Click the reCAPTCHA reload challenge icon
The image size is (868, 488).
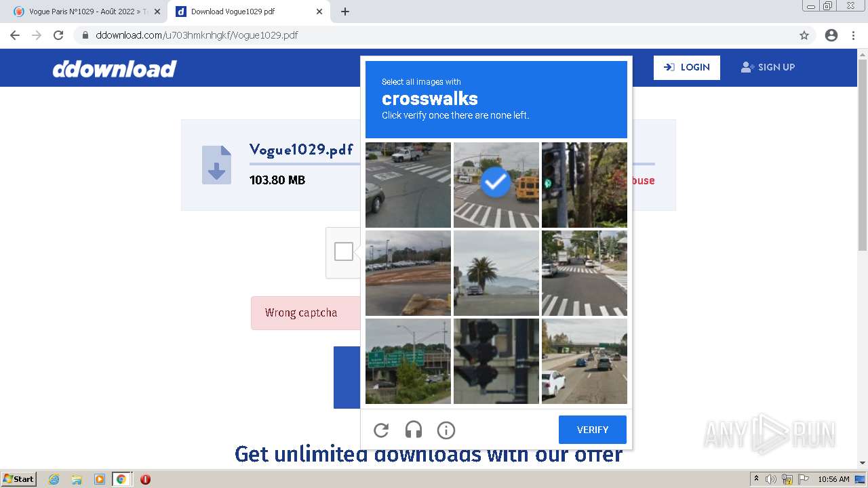tap(381, 430)
